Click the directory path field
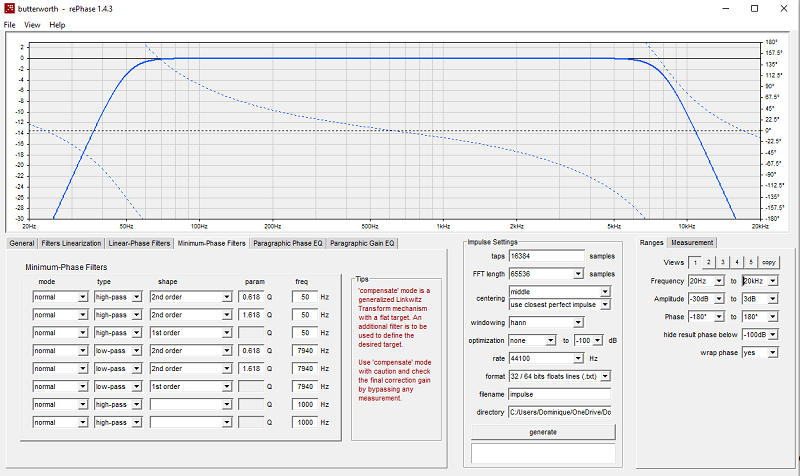 pyautogui.click(x=560, y=412)
